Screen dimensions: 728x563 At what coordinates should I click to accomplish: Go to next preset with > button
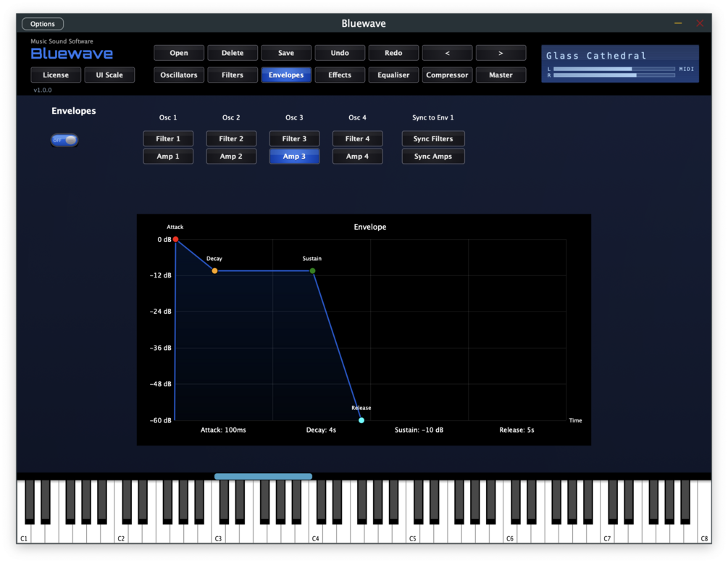tap(501, 53)
